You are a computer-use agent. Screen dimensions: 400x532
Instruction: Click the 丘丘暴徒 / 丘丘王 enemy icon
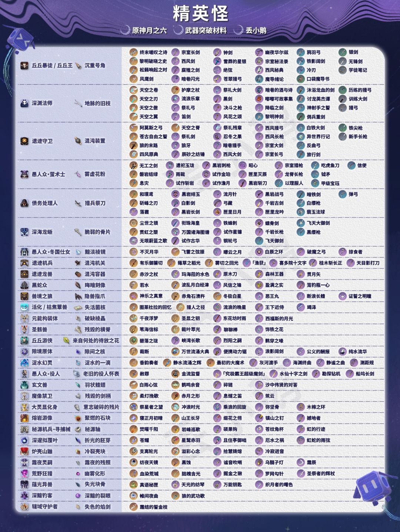pyautogui.click(x=24, y=66)
